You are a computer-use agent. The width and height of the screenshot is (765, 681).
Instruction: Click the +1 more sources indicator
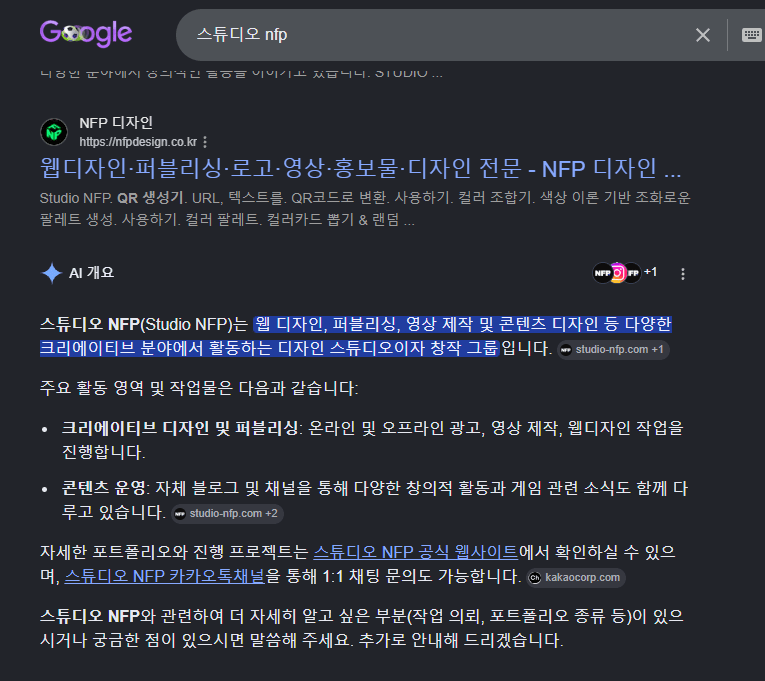(x=650, y=272)
